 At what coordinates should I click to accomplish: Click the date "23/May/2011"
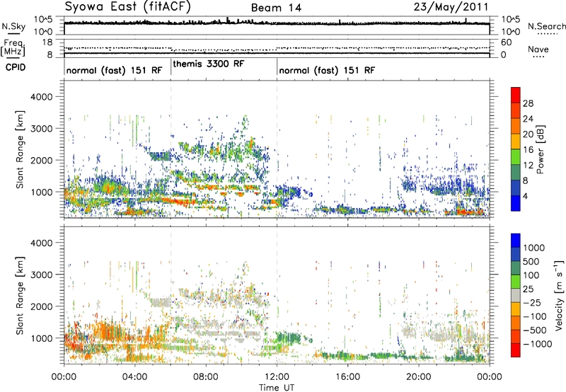click(451, 6)
